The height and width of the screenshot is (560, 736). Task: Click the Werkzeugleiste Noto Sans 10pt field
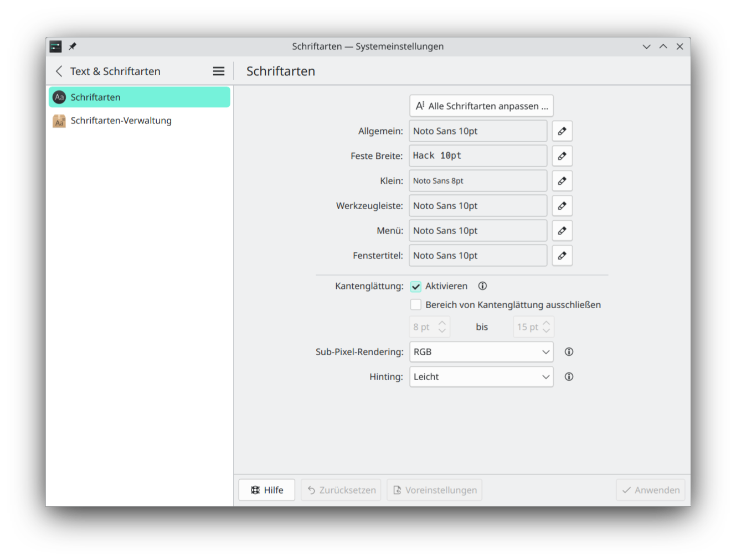pyautogui.click(x=478, y=206)
